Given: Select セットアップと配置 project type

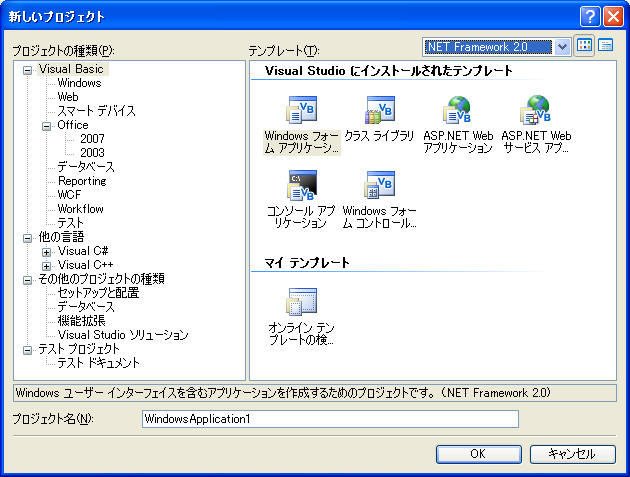Looking at the screenshot, I should pos(98,293).
